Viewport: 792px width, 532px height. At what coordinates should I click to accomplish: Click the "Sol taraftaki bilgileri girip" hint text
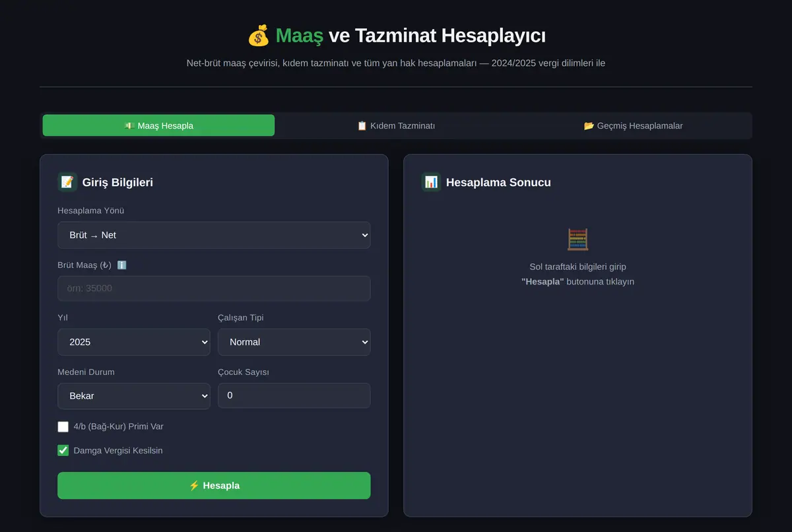click(577, 267)
